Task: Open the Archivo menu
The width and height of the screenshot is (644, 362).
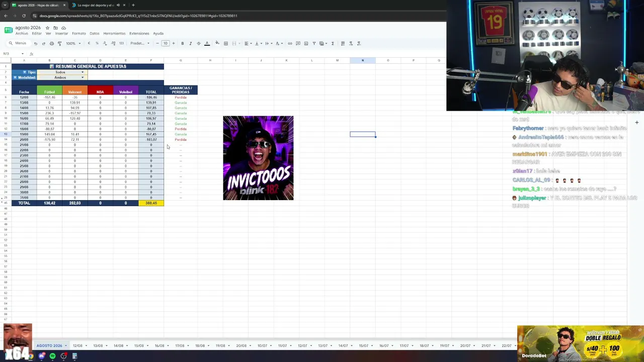Action: pos(22,34)
